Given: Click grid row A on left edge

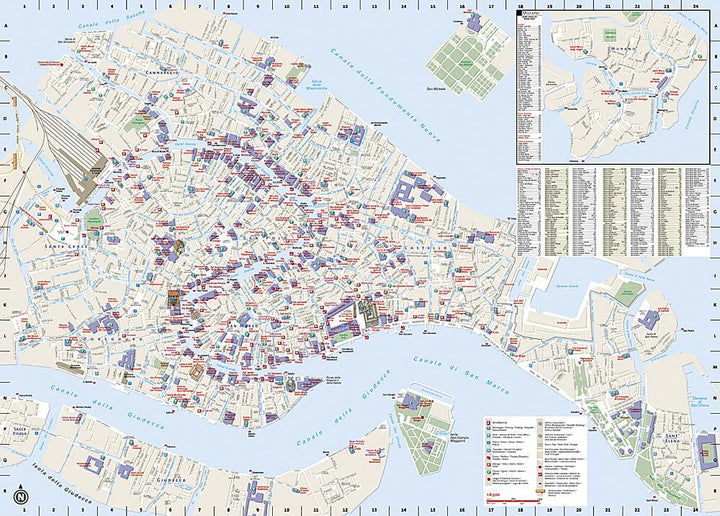Looking at the screenshot, I should pos(6,26).
